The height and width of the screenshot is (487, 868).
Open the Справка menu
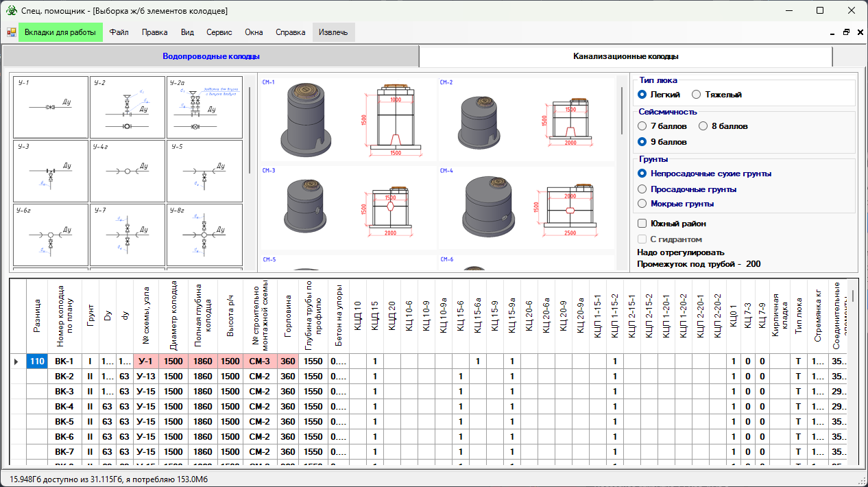point(290,32)
